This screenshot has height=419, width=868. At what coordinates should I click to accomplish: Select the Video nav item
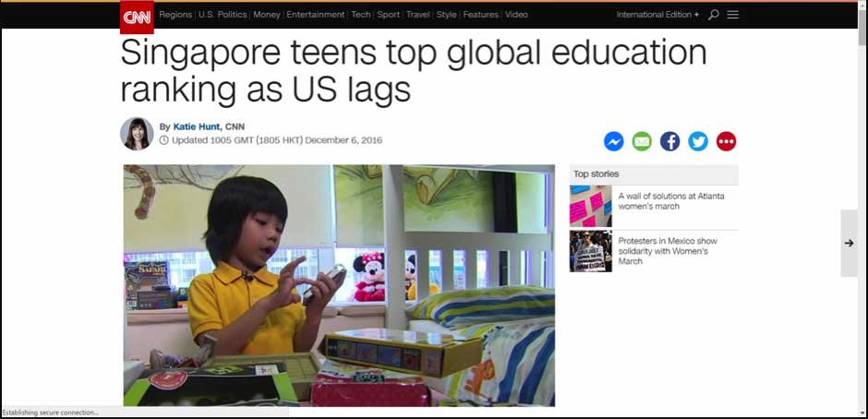[516, 15]
